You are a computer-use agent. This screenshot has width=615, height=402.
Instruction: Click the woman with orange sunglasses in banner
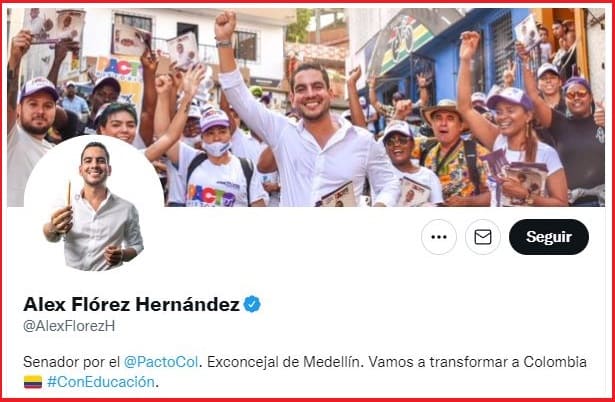coord(576,98)
